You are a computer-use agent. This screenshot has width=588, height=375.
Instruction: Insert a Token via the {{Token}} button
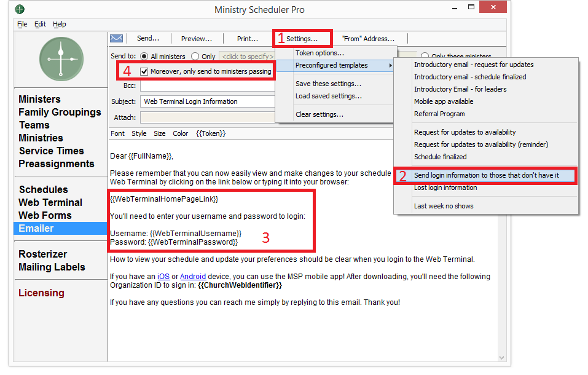pos(211,133)
